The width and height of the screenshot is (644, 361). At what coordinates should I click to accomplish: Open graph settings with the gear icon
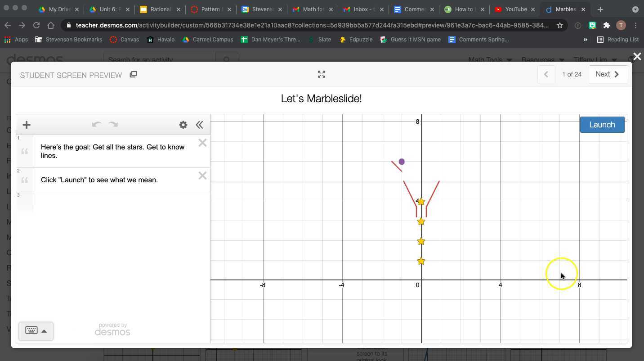tap(183, 125)
